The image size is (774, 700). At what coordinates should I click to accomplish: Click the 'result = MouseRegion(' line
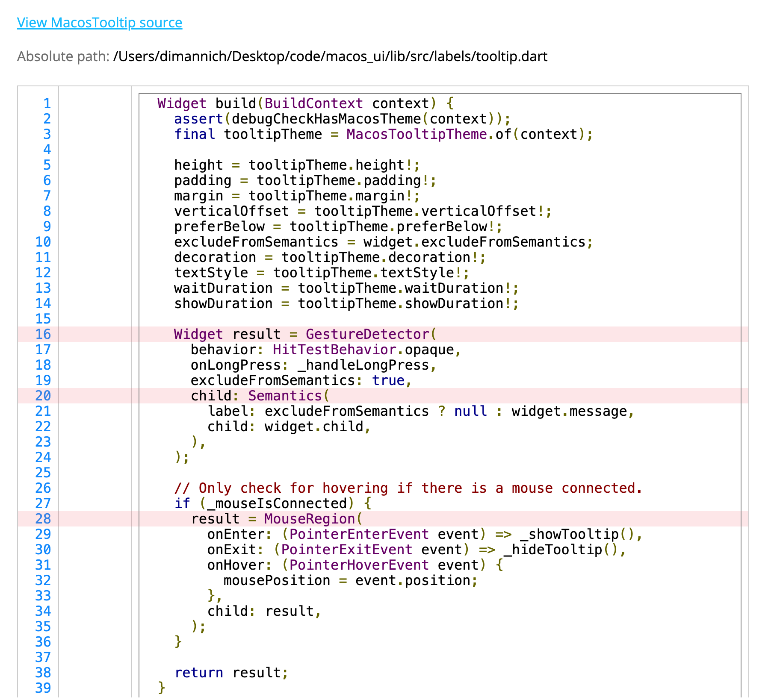coord(277,519)
